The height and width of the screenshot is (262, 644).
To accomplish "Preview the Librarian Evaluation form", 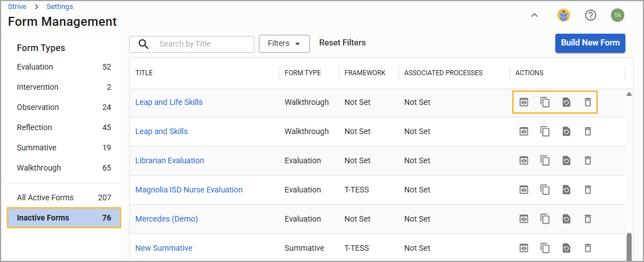I will (524, 160).
